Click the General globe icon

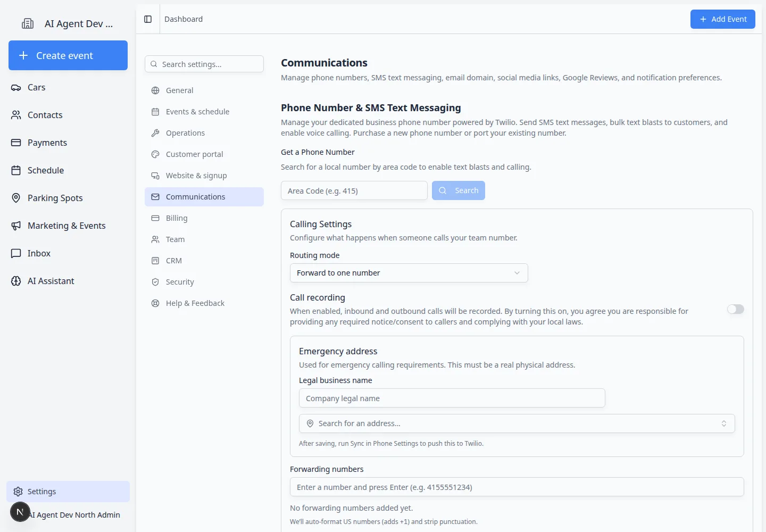(155, 90)
